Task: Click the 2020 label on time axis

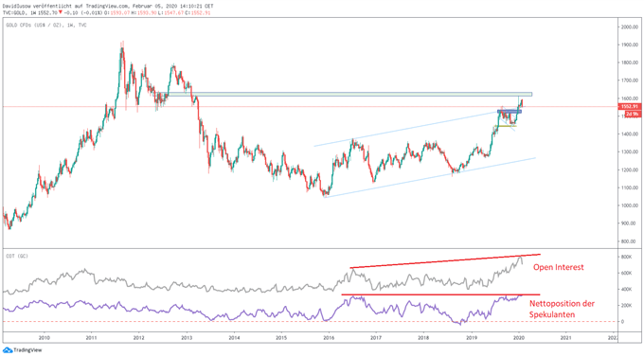Action: coord(519,338)
